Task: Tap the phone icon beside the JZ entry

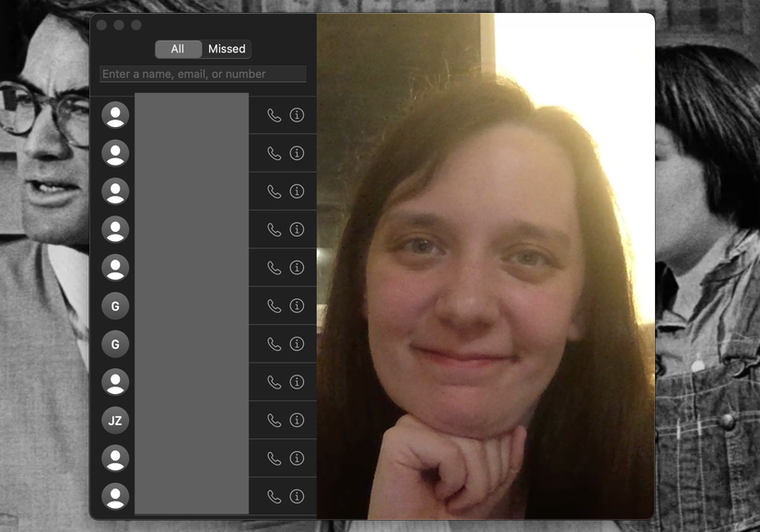Action: tap(274, 420)
